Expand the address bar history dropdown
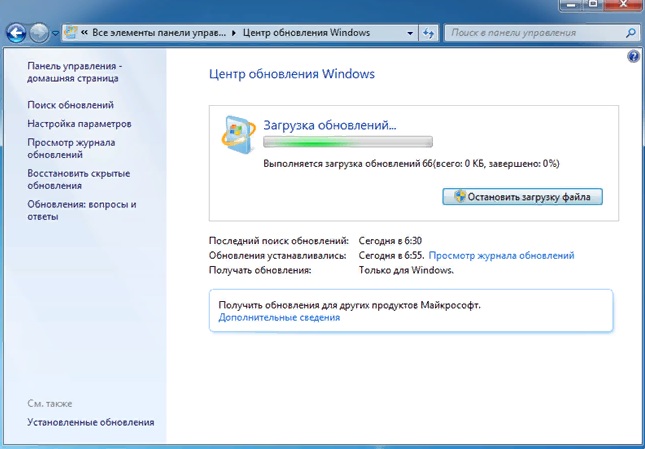Screen dimensions: 645x449 (410, 33)
